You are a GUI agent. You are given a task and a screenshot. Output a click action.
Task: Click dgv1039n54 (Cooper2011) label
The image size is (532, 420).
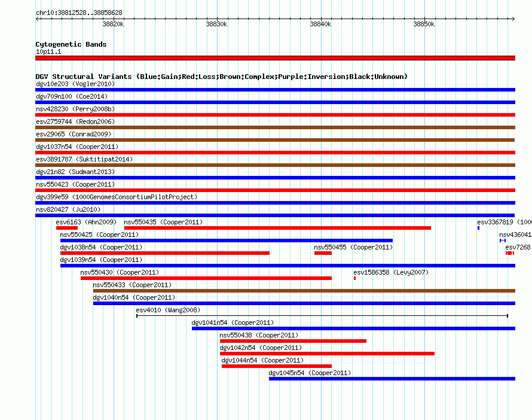[101, 260]
